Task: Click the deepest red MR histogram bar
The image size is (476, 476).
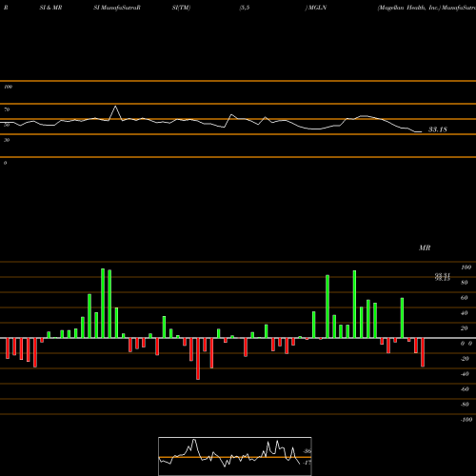Action: [198, 359]
